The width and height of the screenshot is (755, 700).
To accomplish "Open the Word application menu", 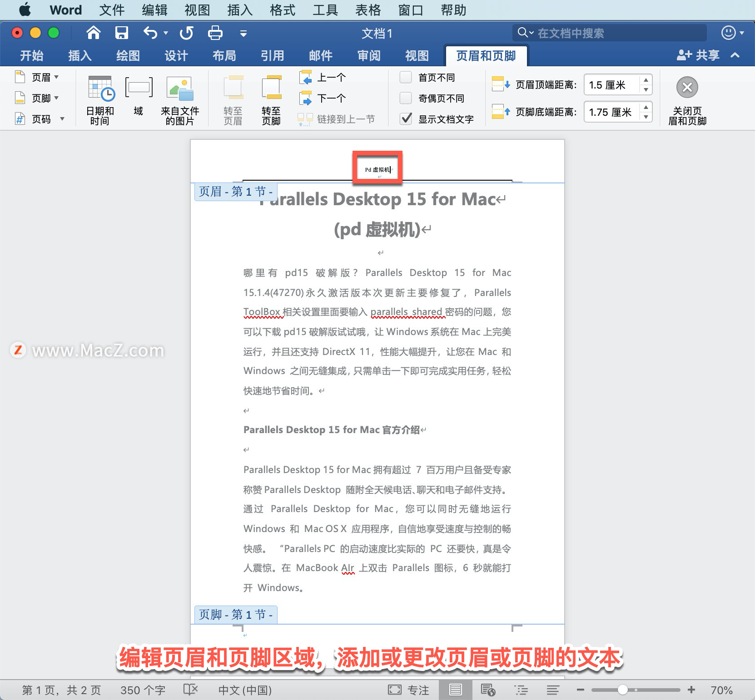I will (x=66, y=10).
